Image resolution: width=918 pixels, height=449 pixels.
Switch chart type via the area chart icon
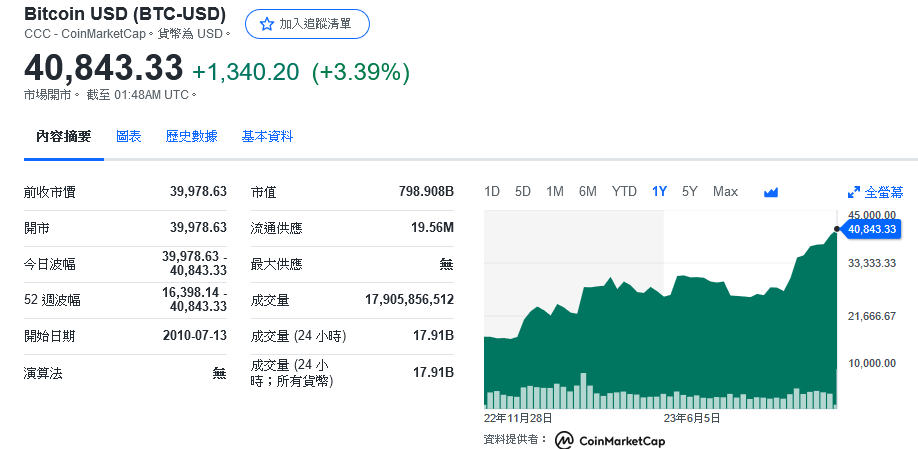[771, 191]
